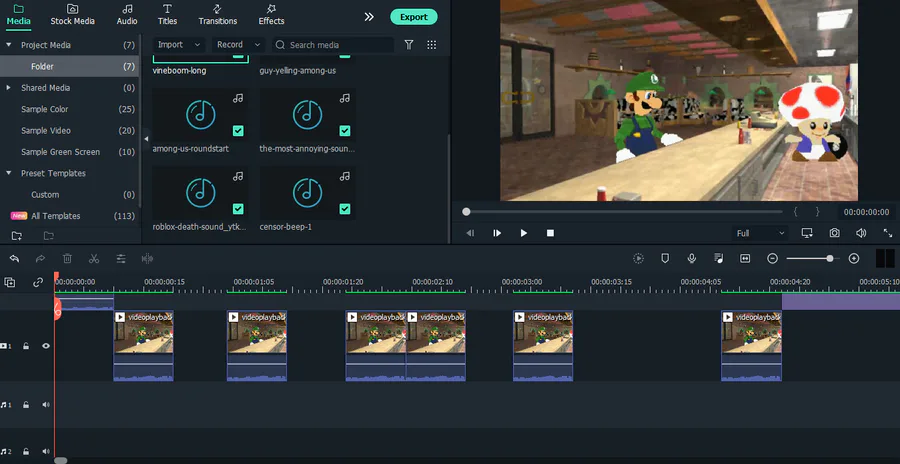The width and height of the screenshot is (900, 464).
Task: Expand preview to fullscreen icon
Action: pos(887,233)
